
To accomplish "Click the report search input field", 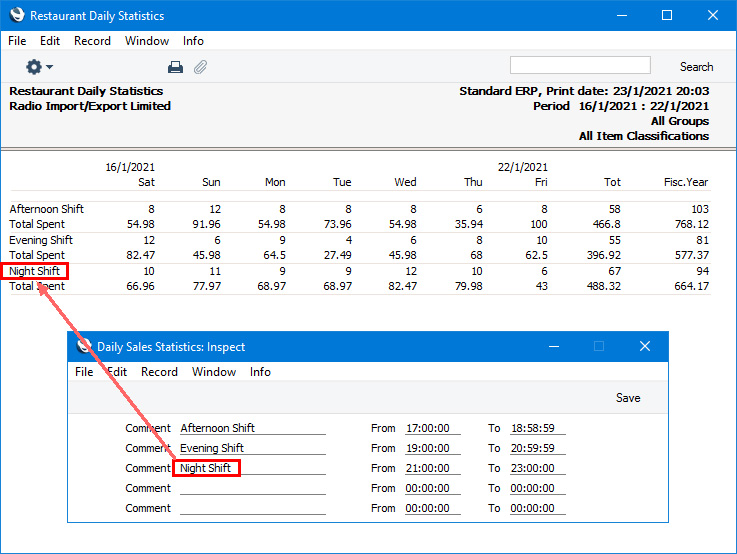I will point(579,65).
